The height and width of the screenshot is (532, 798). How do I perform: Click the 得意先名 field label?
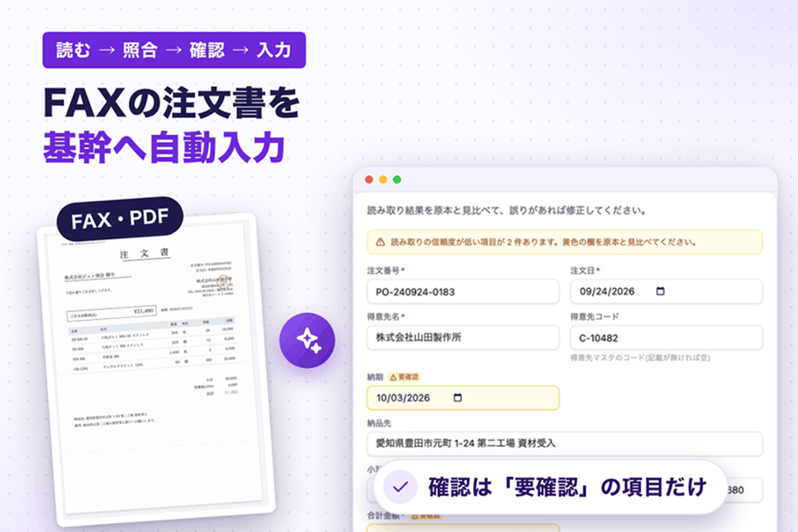(x=383, y=317)
